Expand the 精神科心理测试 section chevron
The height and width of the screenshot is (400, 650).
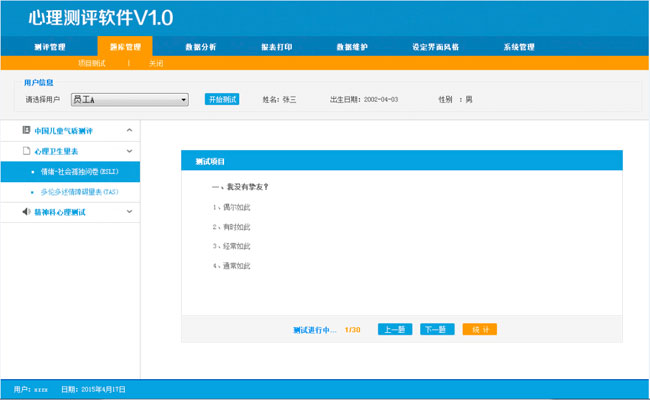[x=129, y=212]
